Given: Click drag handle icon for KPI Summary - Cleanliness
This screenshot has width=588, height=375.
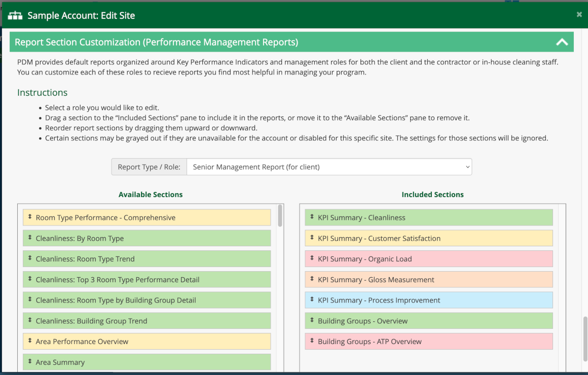Looking at the screenshot, I should (x=312, y=217).
